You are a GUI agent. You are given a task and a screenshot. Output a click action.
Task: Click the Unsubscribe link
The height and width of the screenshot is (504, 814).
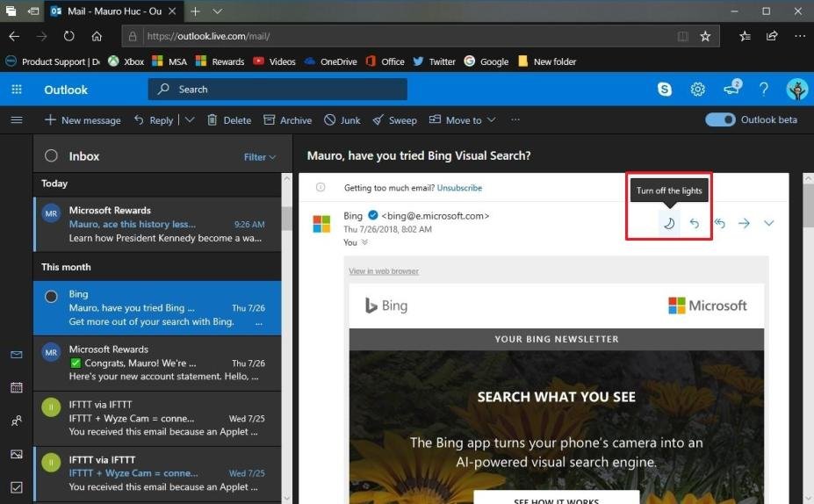(x=459, y=188)
